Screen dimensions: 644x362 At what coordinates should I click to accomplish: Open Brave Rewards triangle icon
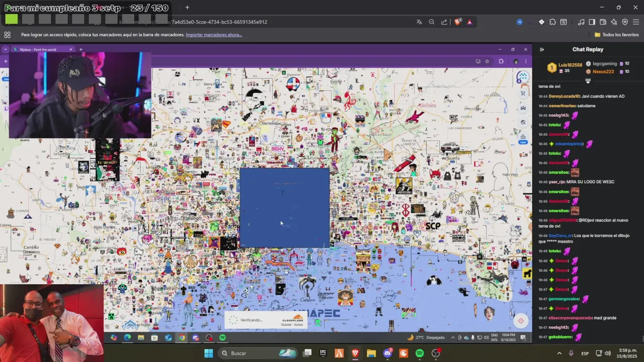coord(469,22)
